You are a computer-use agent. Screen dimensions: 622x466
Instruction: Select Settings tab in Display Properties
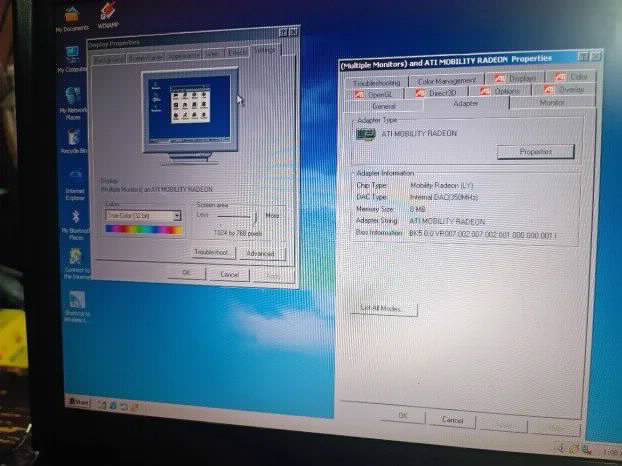[x=265, y=50]
